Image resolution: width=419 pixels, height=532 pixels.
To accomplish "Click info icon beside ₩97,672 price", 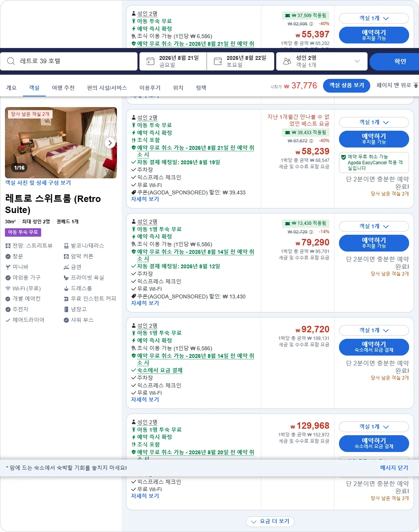I will [x=311, y=141].
